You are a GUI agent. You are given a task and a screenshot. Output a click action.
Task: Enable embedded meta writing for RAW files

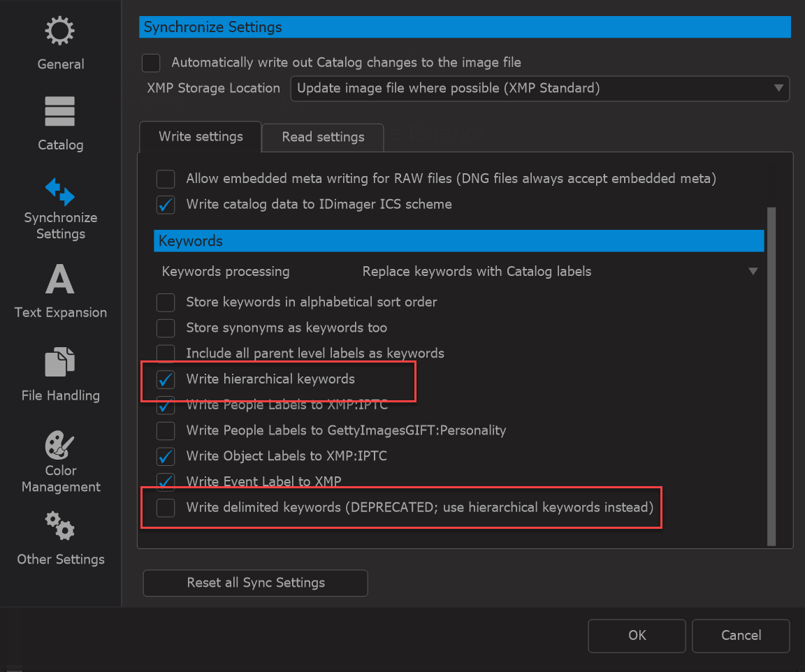[x=166, y=179]
